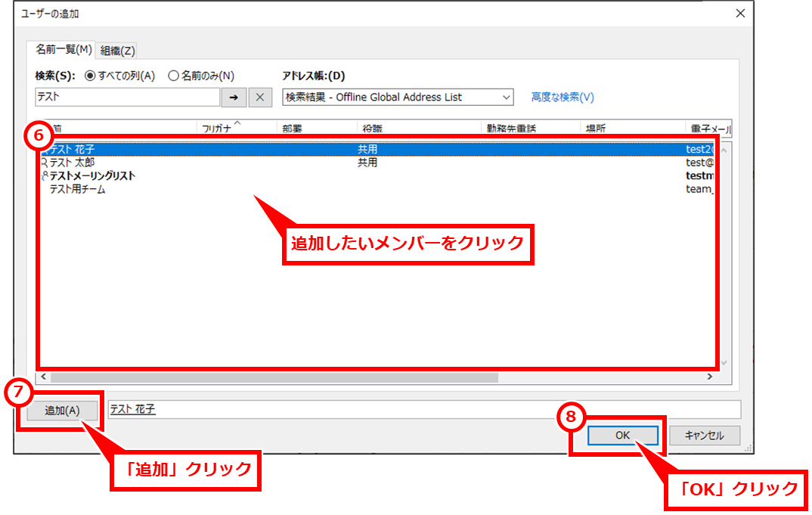Select the すべての列(A) radio button

tap(90, 76)
